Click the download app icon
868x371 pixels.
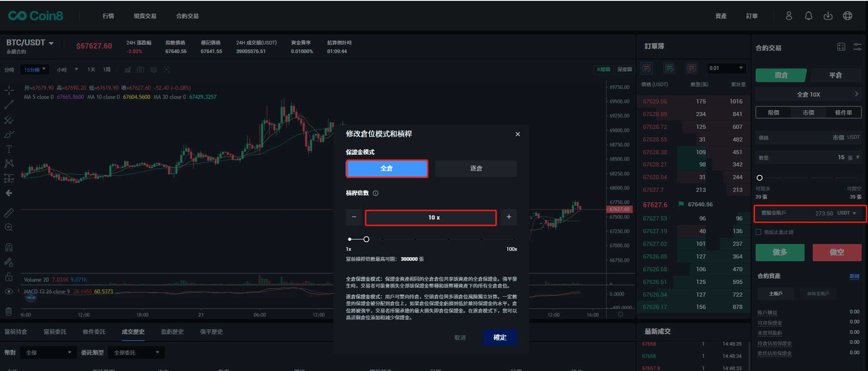[x=828, y=16]
